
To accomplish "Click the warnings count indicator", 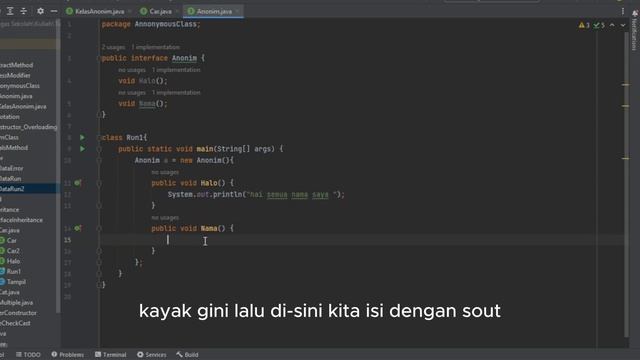I will [x=584, y=25].
